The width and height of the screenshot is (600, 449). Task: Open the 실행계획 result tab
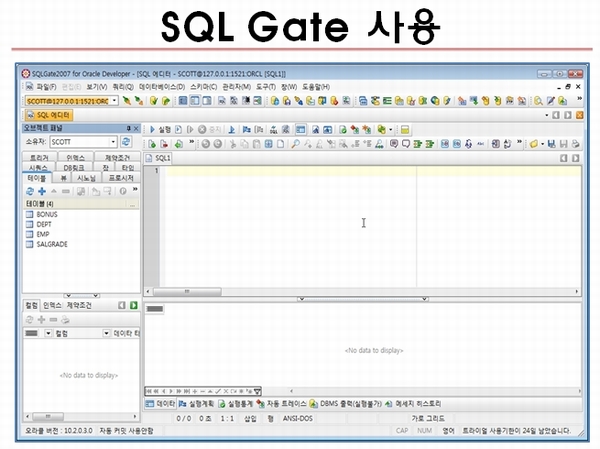pyautogui.click(x=197, y=403)
